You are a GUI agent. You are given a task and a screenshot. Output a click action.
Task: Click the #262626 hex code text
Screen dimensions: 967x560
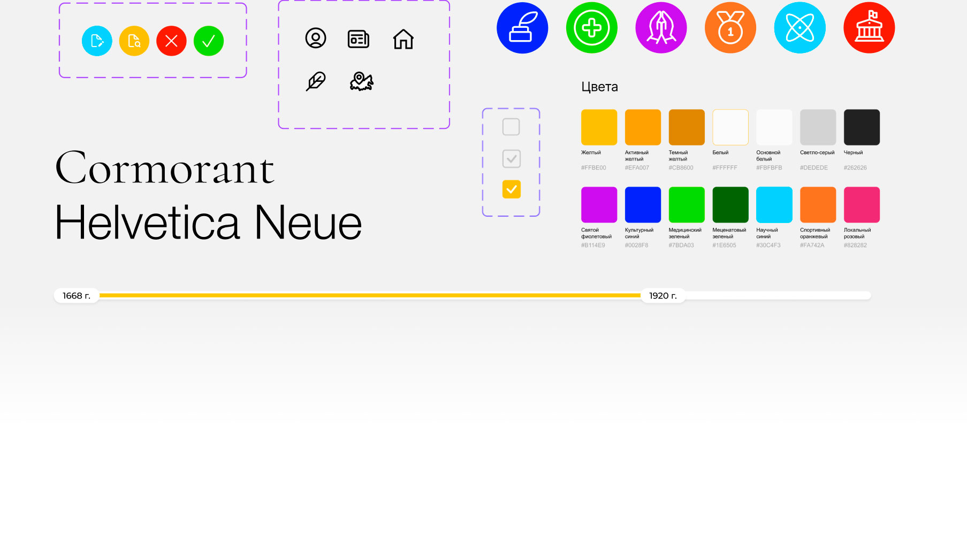pos(855,168)
